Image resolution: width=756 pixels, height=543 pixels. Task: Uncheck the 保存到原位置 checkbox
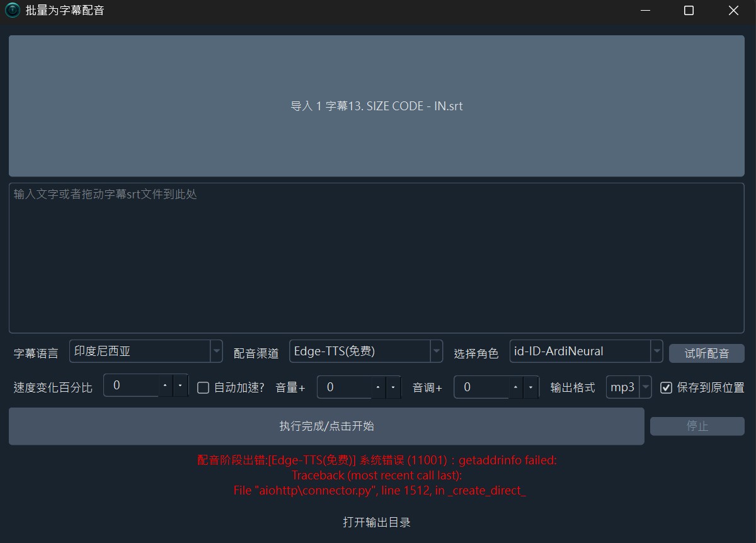click(x=666, y=388)
